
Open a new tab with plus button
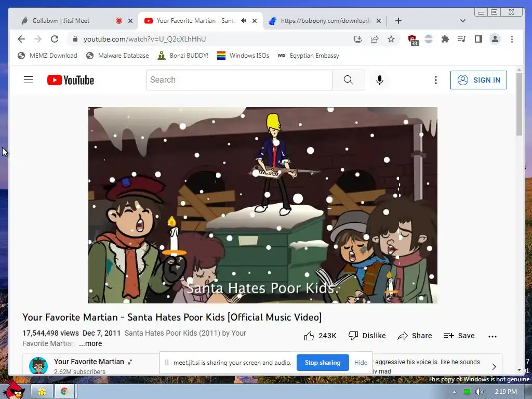click(x=398, y=21)
